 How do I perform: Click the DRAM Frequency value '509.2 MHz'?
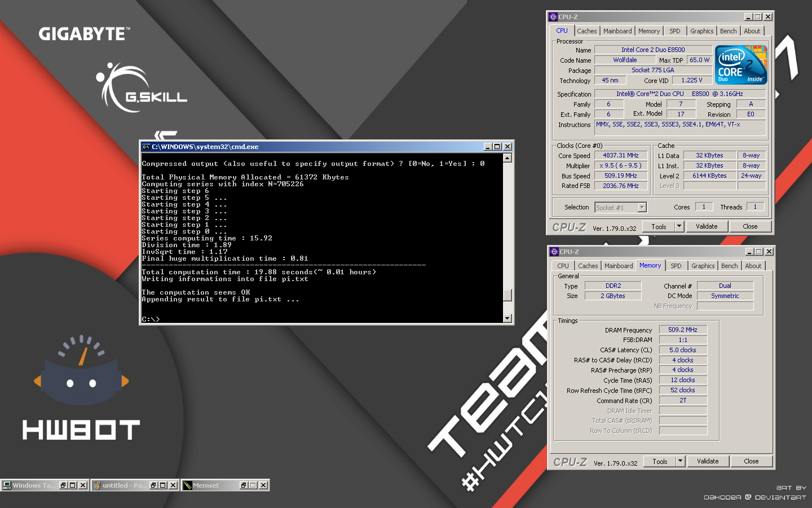point(683,330)
